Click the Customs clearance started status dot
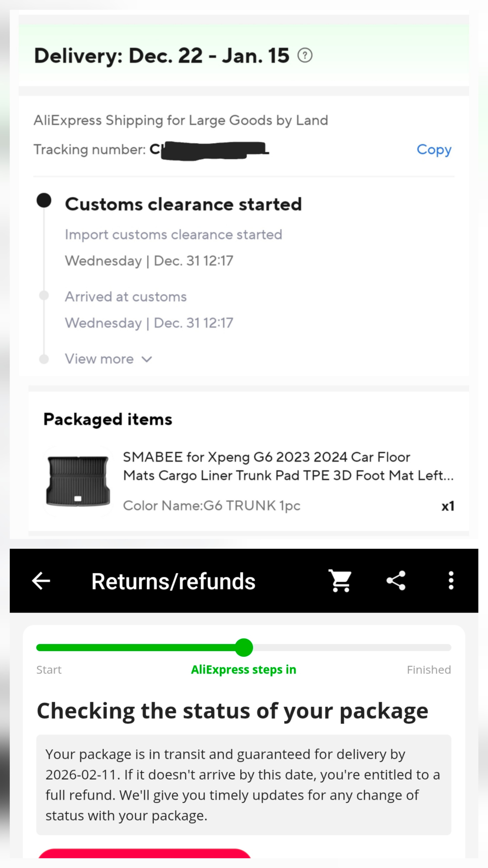 (44, 200)
